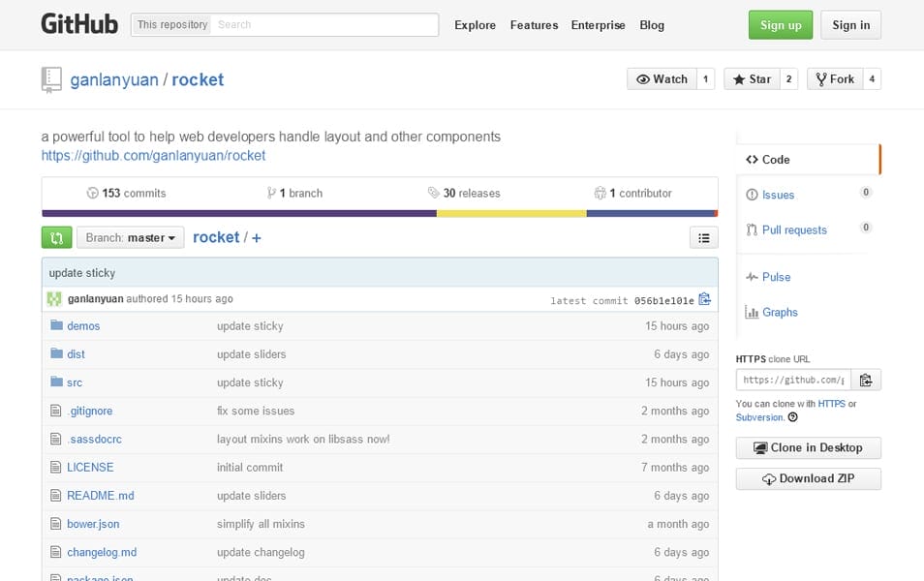Click the clipboard icon to copy clone URL

pyautogui.click(x=867, y=380)
